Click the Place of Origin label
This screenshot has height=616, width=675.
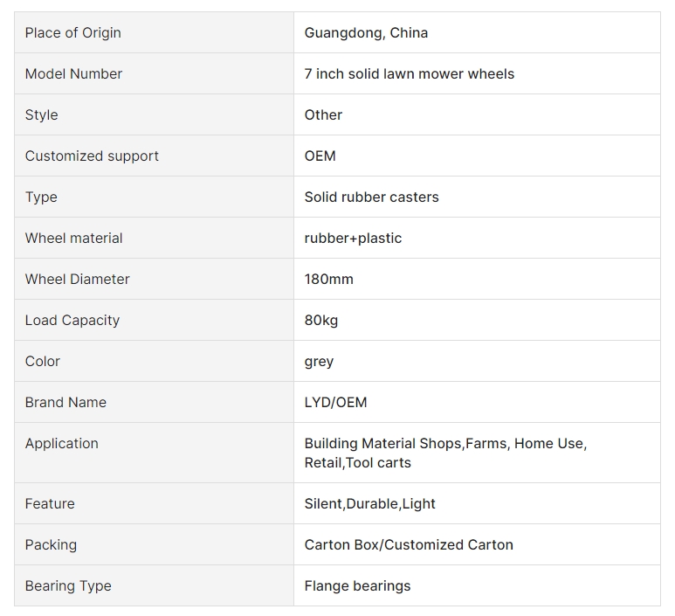coord(72,32)
